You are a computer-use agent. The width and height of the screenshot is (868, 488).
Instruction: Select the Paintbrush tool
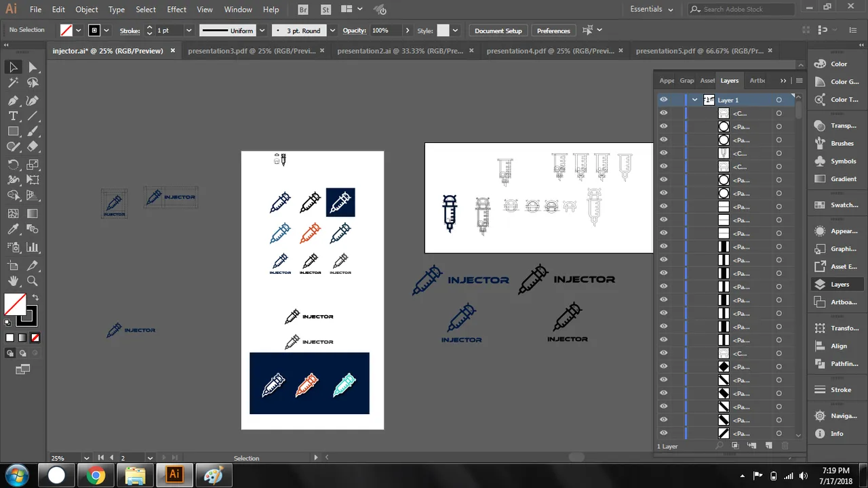click(33, 131)
